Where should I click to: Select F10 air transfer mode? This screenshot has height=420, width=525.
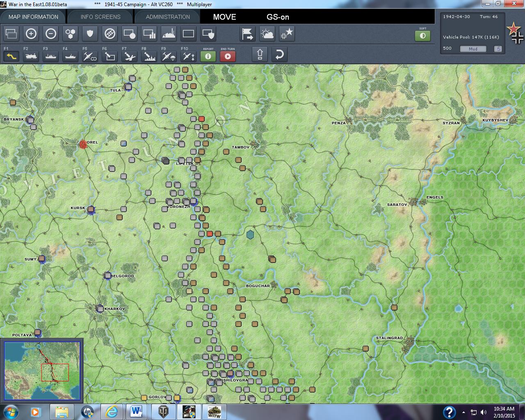click(189, 56)
